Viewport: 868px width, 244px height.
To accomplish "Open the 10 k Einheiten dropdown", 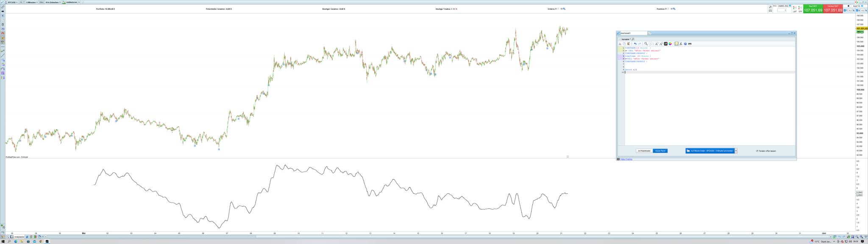I will point(53,2).
